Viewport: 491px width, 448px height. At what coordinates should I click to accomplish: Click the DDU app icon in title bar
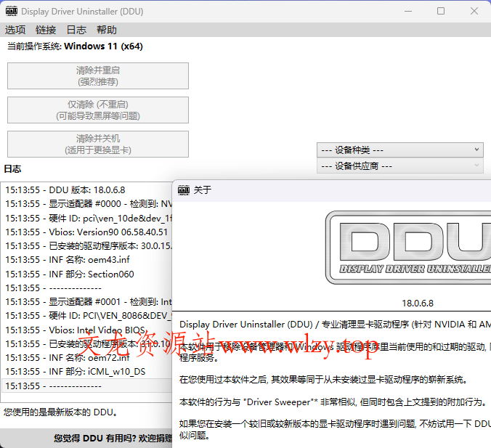click(12, 12)
